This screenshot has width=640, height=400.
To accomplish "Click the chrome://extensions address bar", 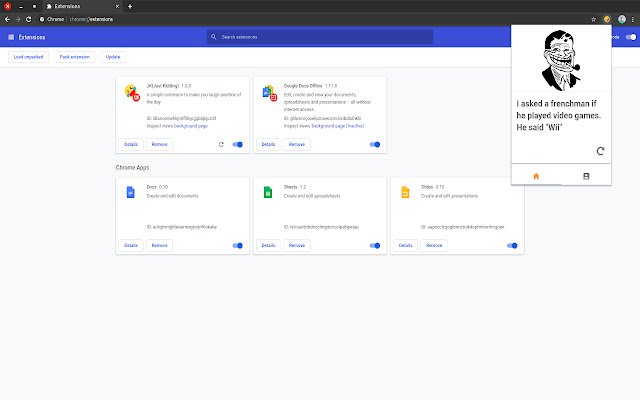I will (312, 19).
